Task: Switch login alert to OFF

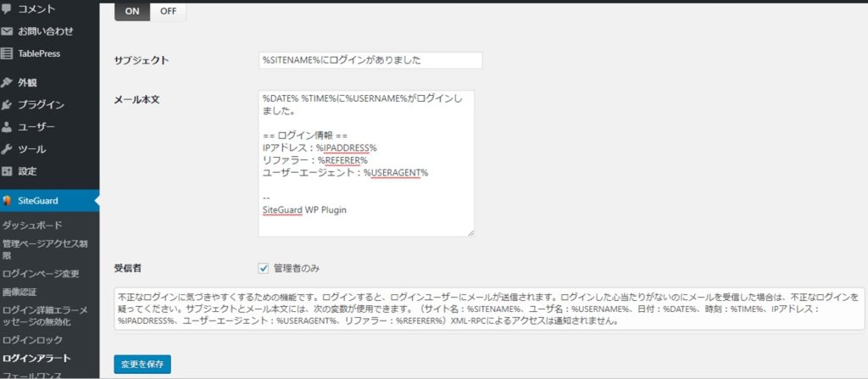Action: point(169,12)
